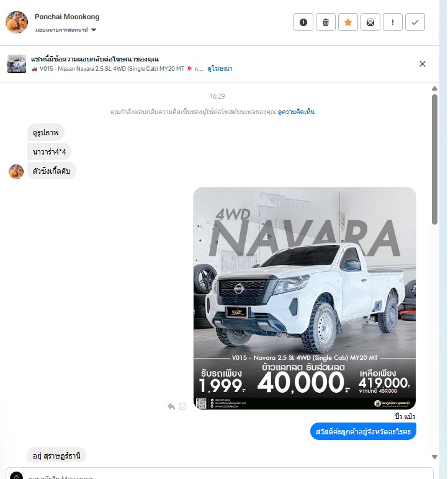This screenshot has width=448, height=479.
Task: Mark conversation unread envelope icon
Action: (x=370, y=22)
